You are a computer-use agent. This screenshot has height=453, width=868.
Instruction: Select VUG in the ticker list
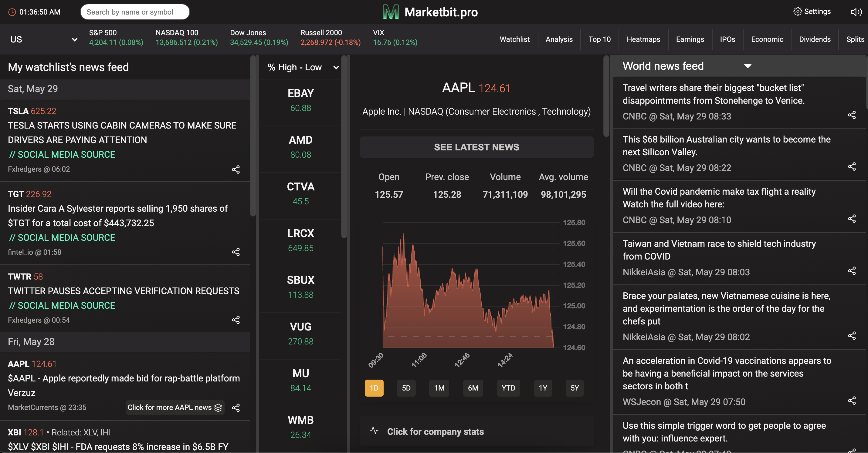pyautogui.click(x=300, y=334)
